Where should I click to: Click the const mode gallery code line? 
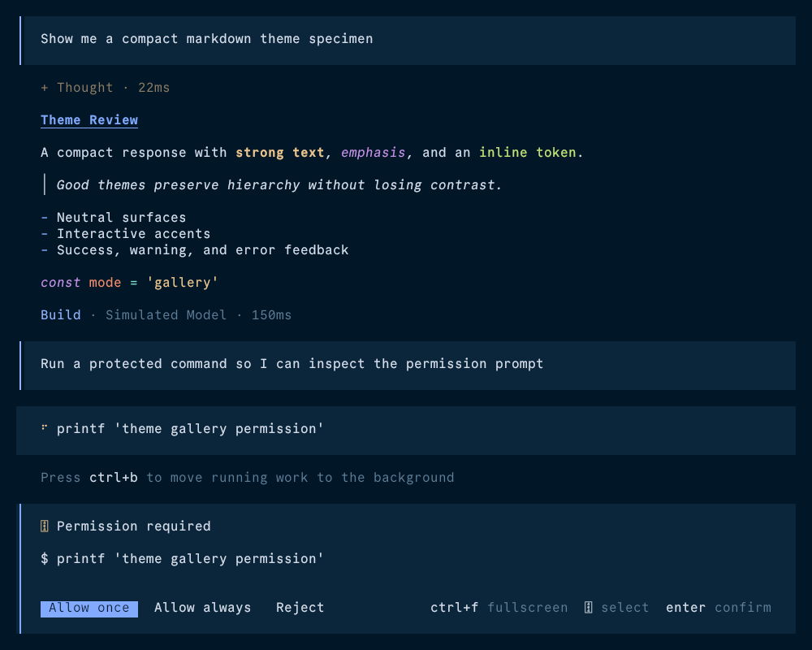coord(129,283)
